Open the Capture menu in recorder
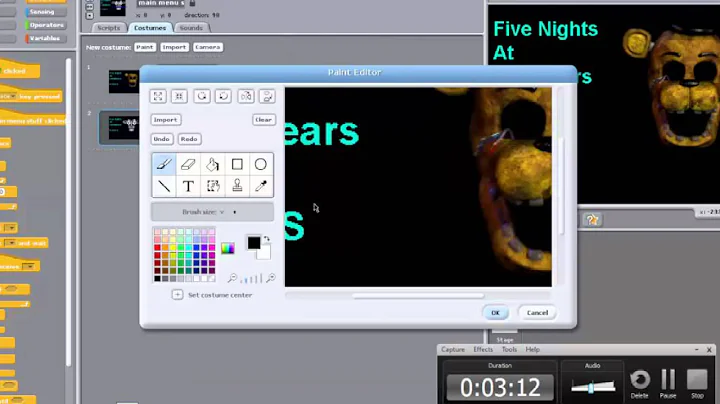Viewport: 720px width, 404px height. point(453,349)
